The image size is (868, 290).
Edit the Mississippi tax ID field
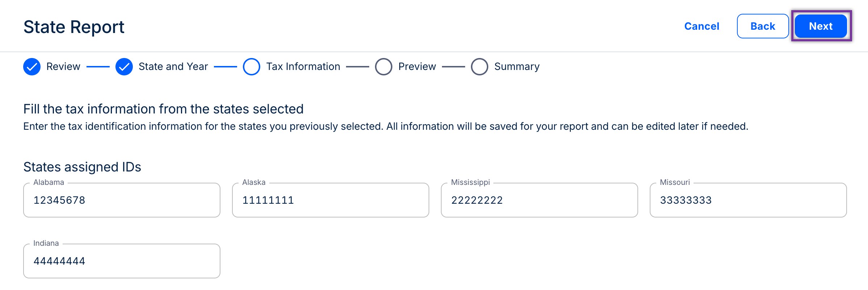539,200
